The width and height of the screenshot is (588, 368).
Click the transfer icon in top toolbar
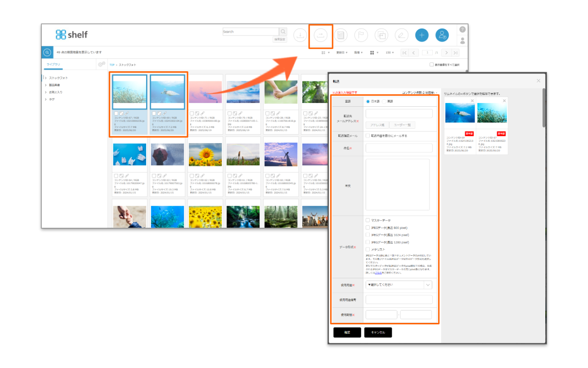click(x=320, y=35)
